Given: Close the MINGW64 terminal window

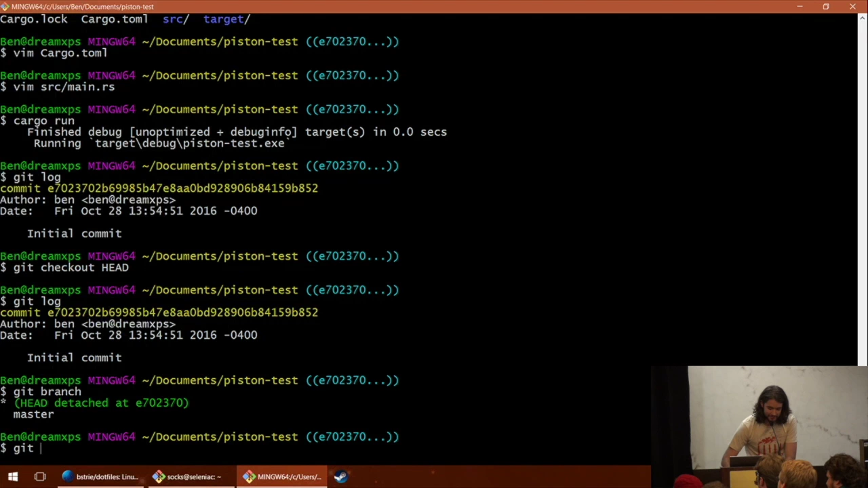Looking at the screenshot, I should point(852,6).
